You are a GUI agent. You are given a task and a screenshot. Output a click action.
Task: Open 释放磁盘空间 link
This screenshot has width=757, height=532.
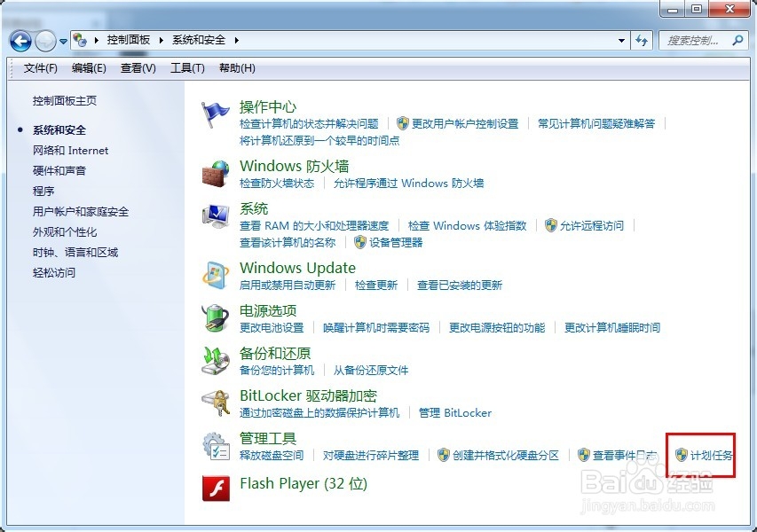click(x=272, y=456)
